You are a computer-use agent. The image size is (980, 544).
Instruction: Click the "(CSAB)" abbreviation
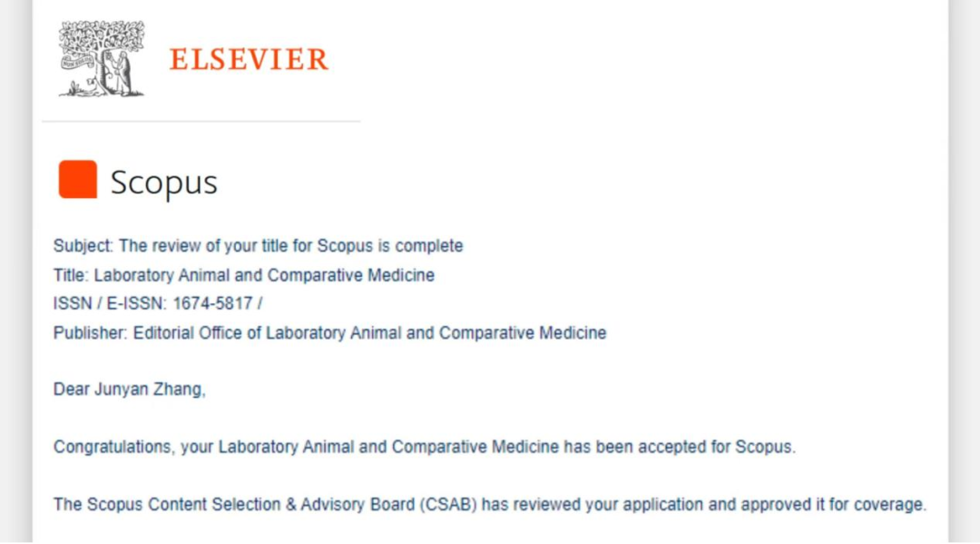pyautogui.click(x=449, y=505)
